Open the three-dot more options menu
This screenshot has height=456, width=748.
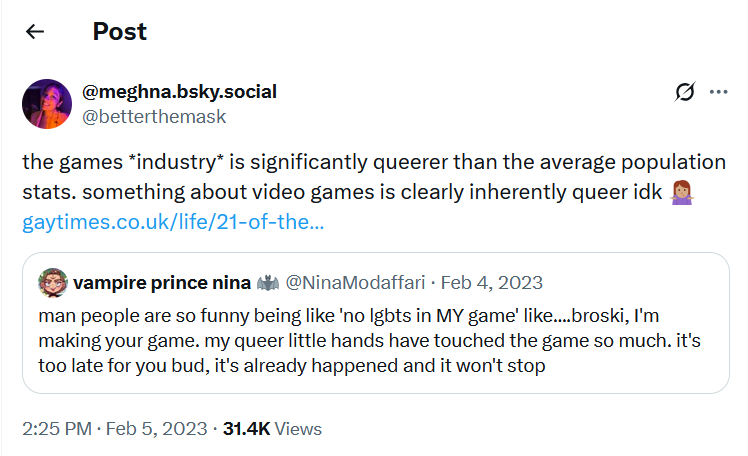(718, 92)
